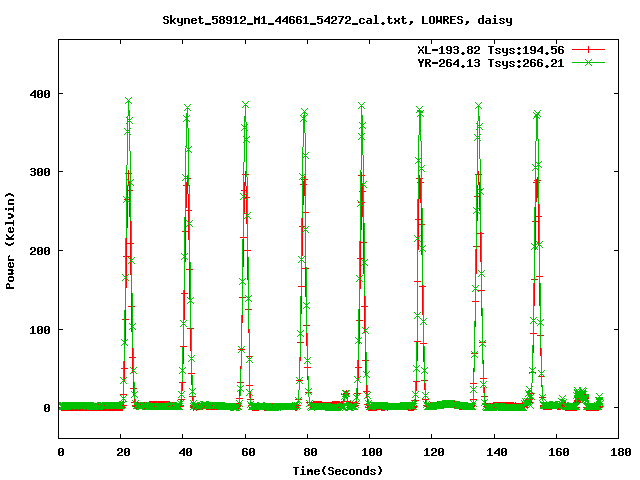Click the Time(Seconds) axis label
The width and height of the screenshot is (640, 480).
tap(338, 471)
